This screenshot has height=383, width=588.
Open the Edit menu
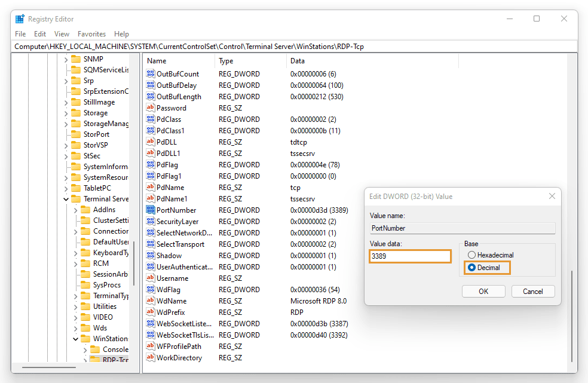click(40, 34)
